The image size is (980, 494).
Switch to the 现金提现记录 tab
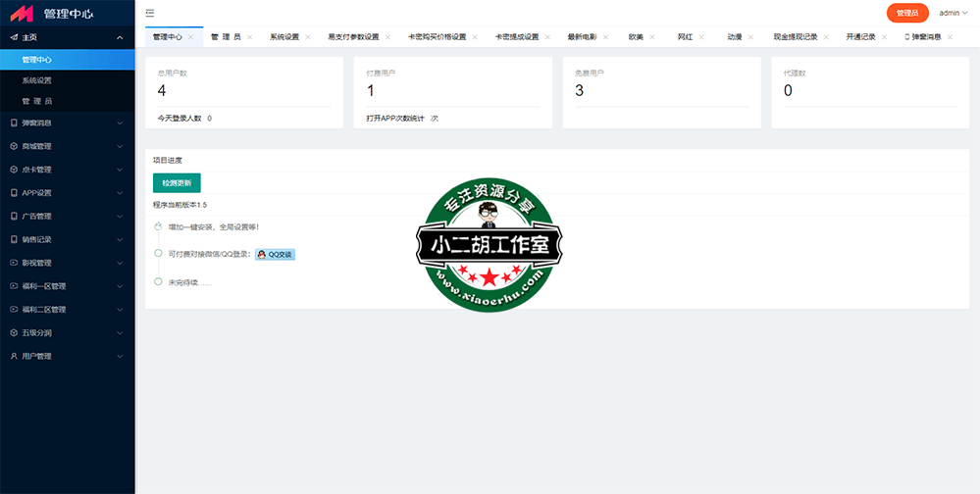(795, 37)
